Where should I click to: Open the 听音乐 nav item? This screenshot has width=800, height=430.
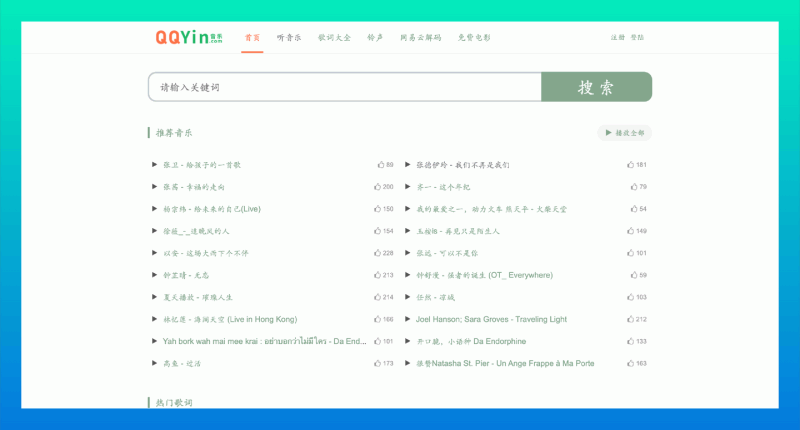pos(289,37)
